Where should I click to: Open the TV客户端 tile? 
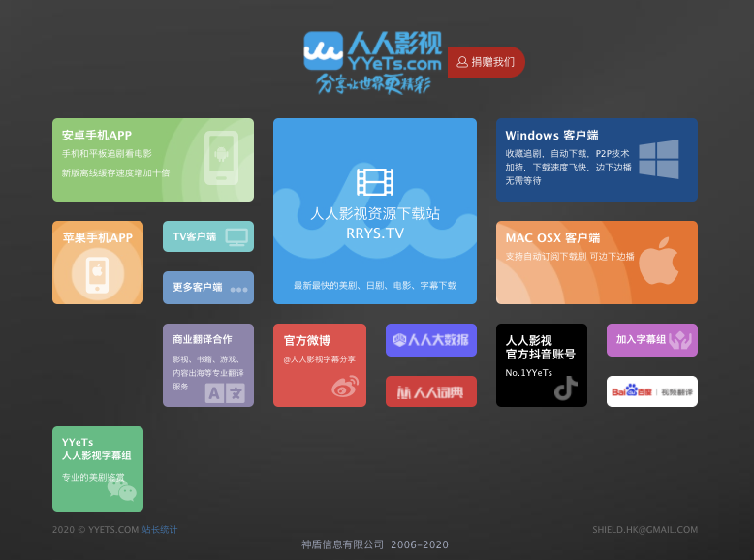click(208, 236)
